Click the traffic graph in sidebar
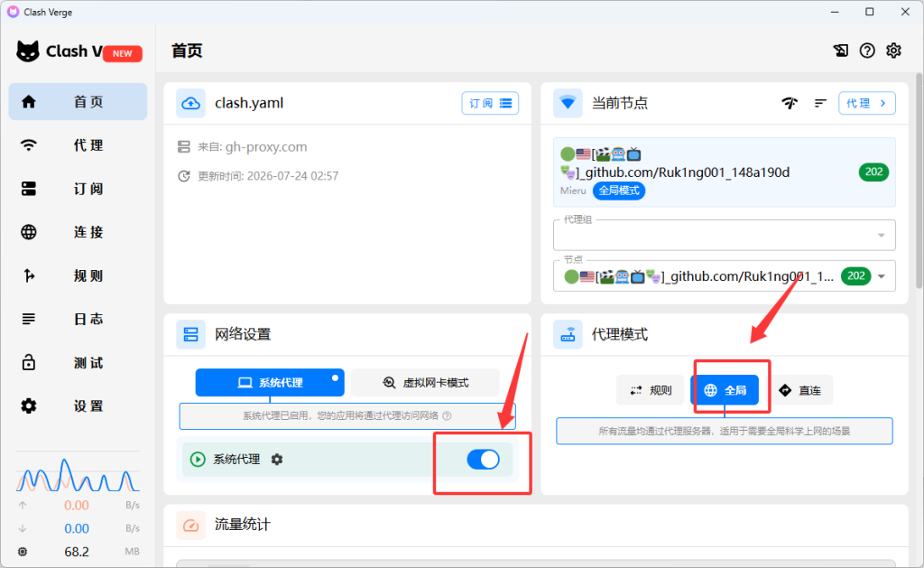Image resolution: width=924 pixels, height=568 pixels. (78, 473)
